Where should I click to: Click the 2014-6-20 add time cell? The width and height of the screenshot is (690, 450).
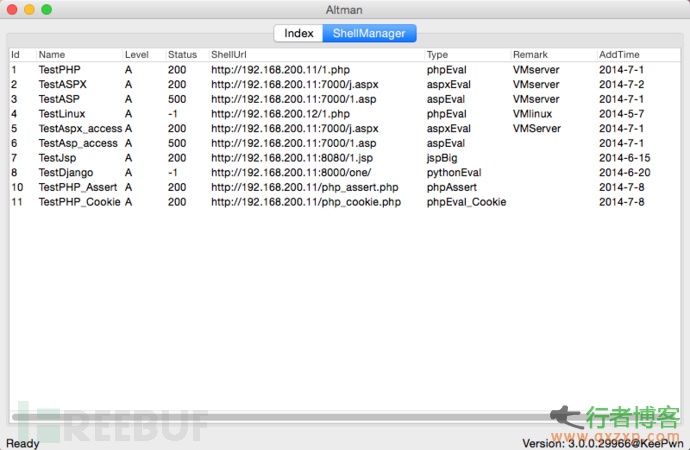point(624,172)
